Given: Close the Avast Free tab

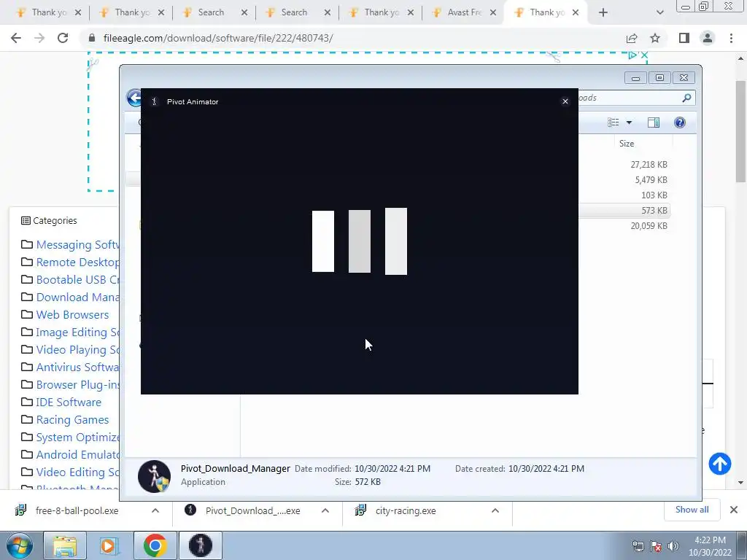Looking at the screenshot, I should pos(493,13).
